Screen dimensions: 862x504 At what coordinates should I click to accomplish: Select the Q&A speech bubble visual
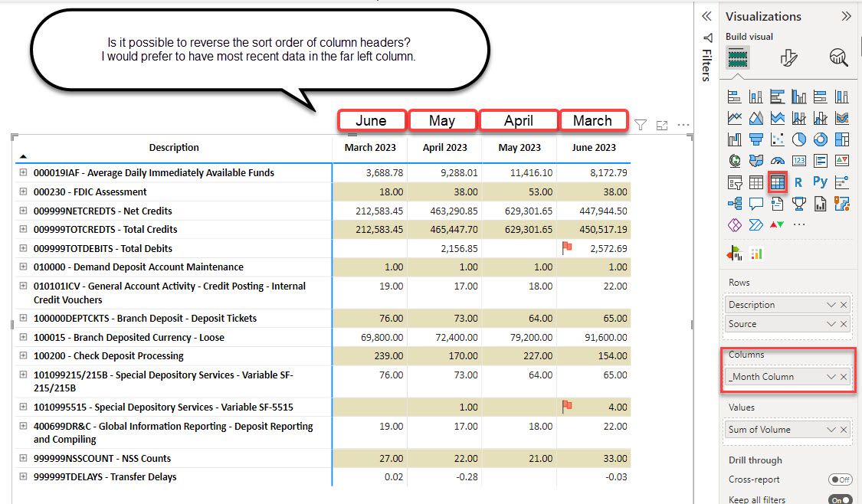(x=756, y=203)
